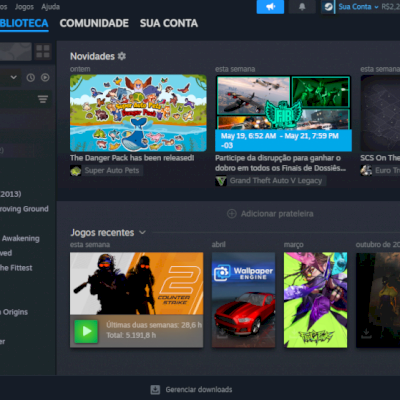Open advanced filter options icon

coord(43,99)
